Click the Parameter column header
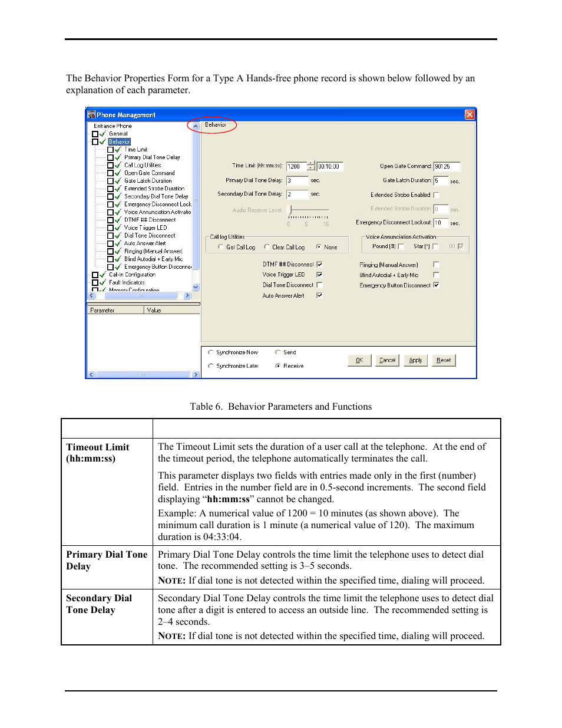This screenshot has height=728, width=562. tap(115, 310)
